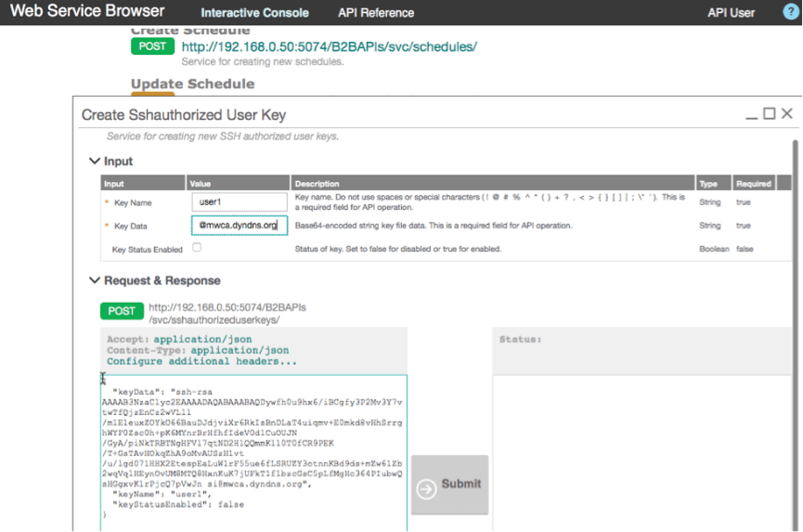Click the Update Schedule heading

click(x=192, y=84)
